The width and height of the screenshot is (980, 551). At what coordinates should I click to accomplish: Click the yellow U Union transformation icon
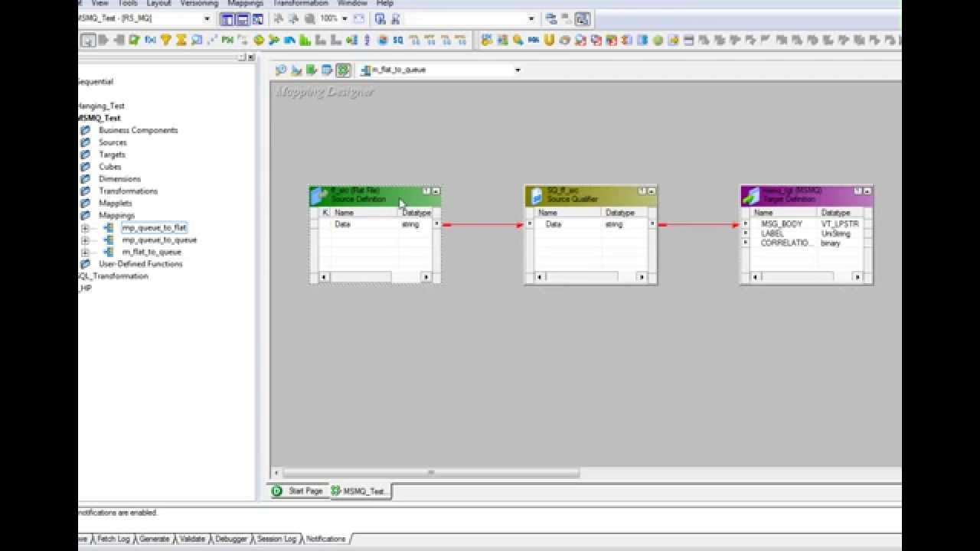click(x=549, y=40)
